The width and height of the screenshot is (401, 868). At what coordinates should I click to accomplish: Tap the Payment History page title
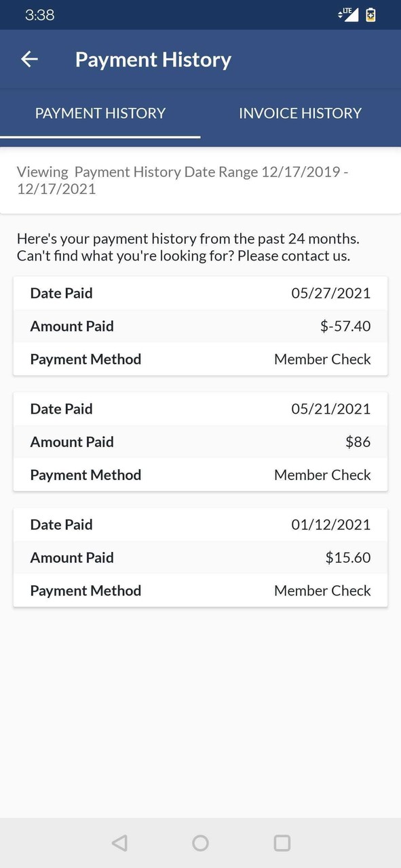pos(153,60)
